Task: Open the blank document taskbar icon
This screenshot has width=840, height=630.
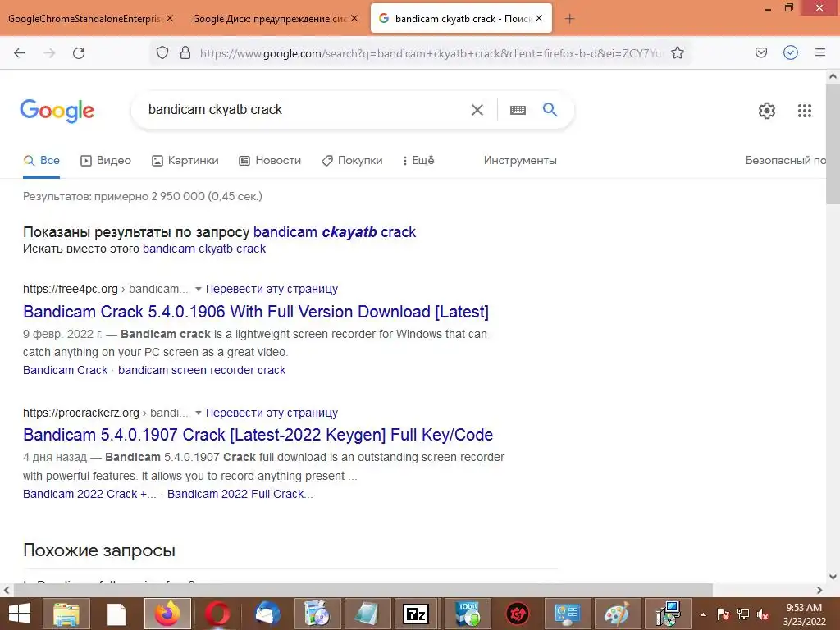Action: [116, 614]
